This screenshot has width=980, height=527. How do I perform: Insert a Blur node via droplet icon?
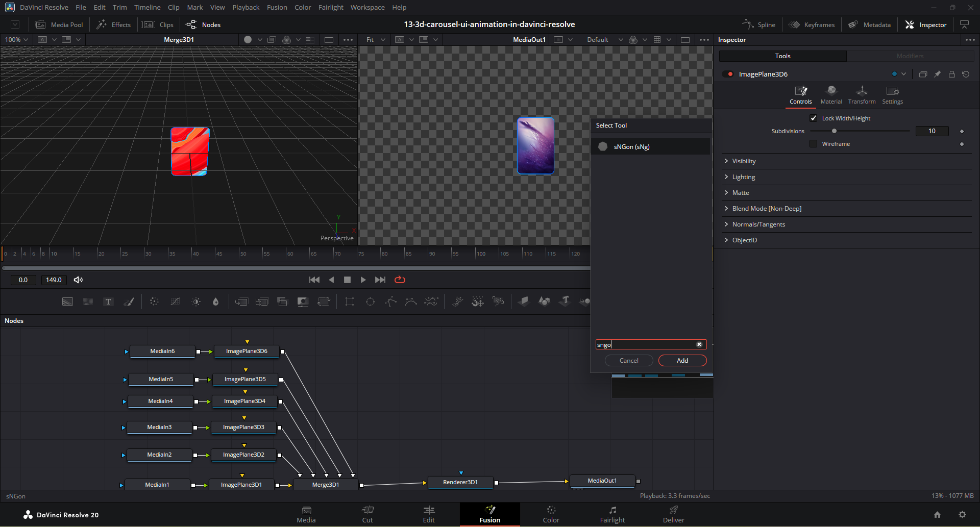click(x=215, y=302)
